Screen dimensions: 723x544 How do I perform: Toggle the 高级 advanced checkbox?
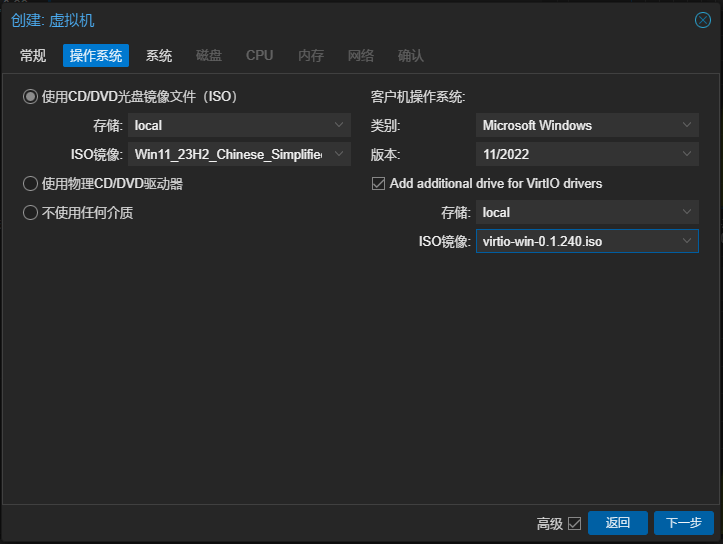[574, 523]
